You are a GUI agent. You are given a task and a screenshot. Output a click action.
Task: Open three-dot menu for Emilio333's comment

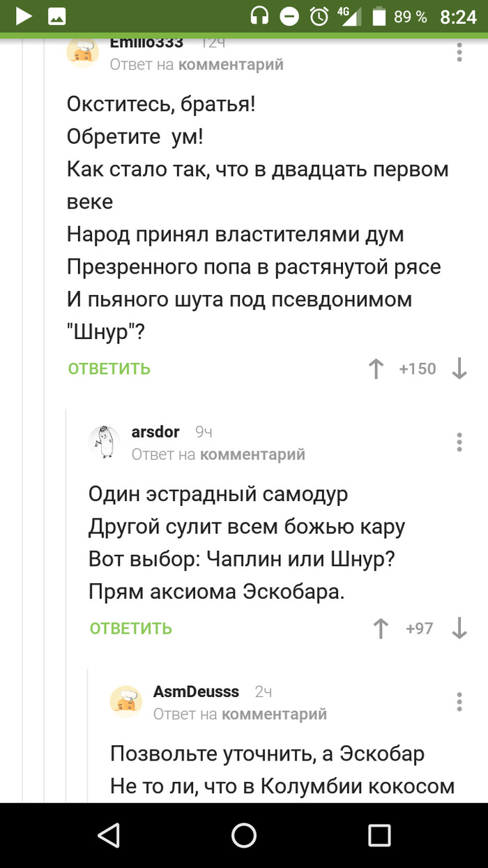click(x=459, y=52)
